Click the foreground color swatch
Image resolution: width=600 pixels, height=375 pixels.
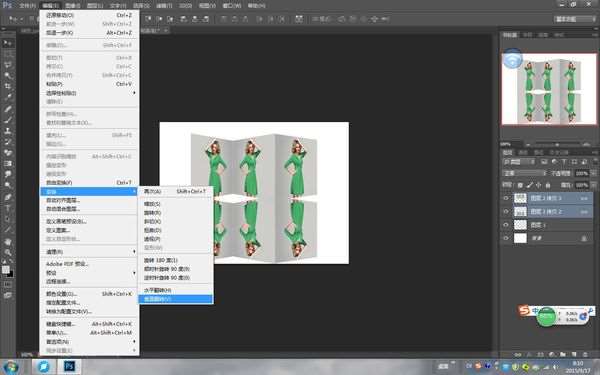click(6, 269)
